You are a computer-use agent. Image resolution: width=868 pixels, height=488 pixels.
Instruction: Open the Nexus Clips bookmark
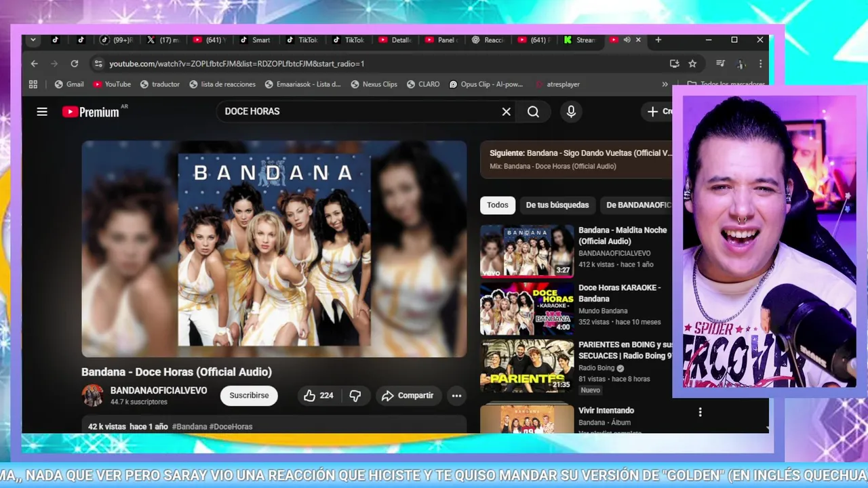point(374,85)
